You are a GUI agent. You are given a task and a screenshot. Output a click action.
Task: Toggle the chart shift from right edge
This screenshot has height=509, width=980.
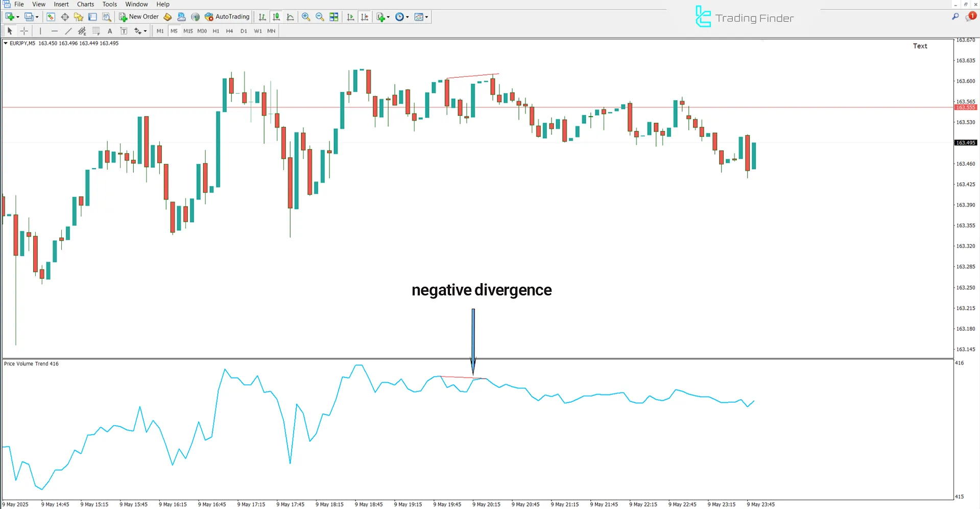(365, 17)
